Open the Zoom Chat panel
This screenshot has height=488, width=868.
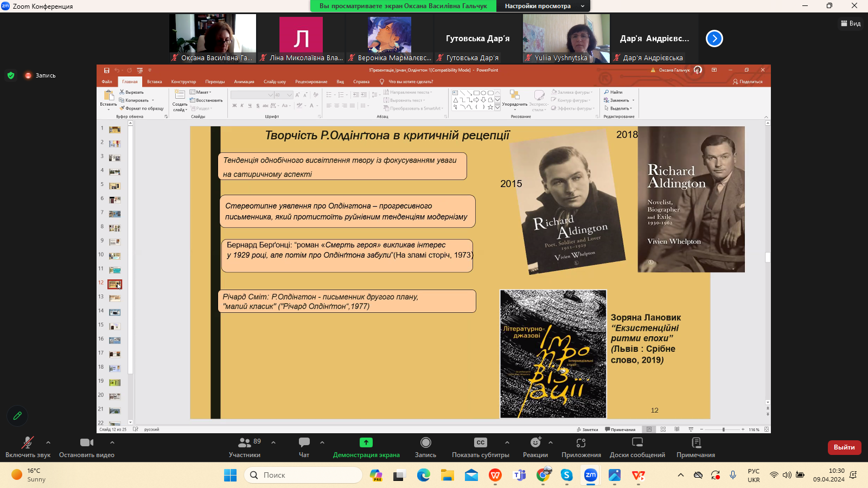pyautogui.click(x=304, y=443)
